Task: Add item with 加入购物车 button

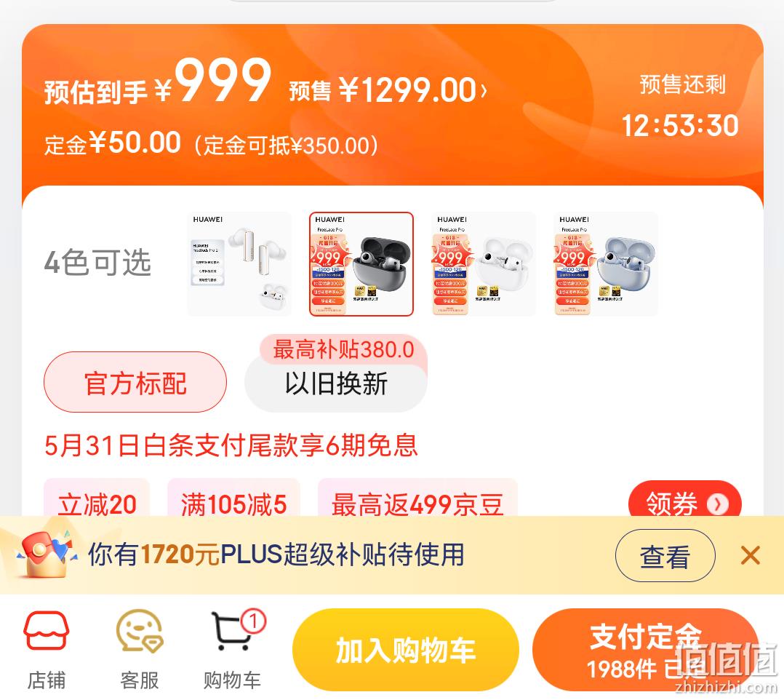Action: [406, 650]
